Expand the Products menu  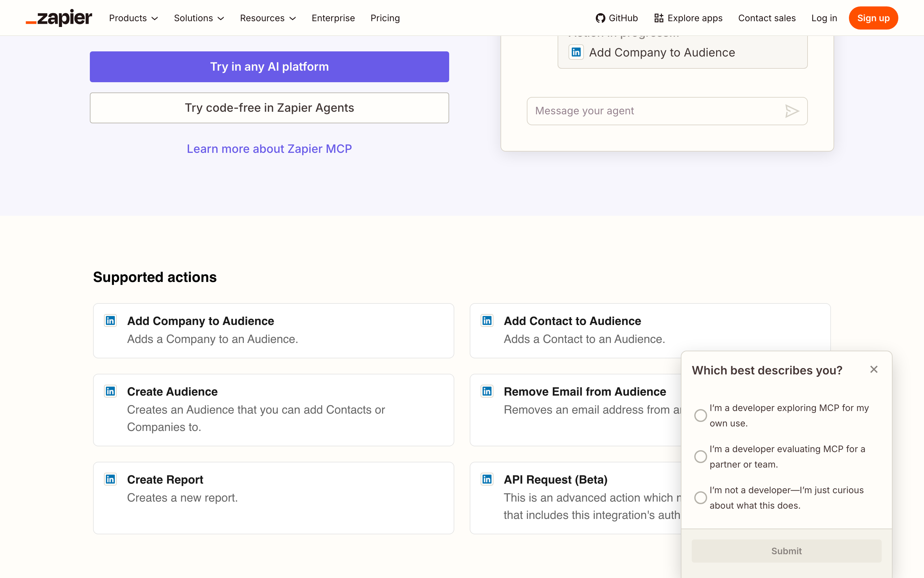pos(134,18)
